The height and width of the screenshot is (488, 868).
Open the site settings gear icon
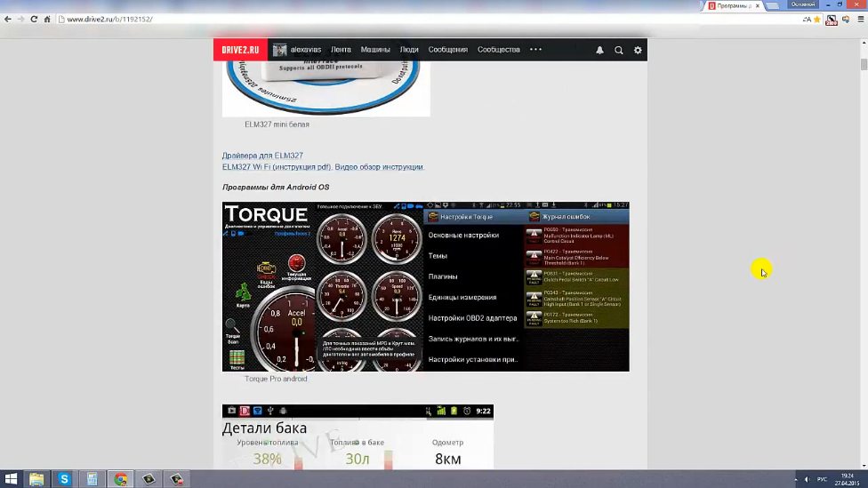pos(638,50)
